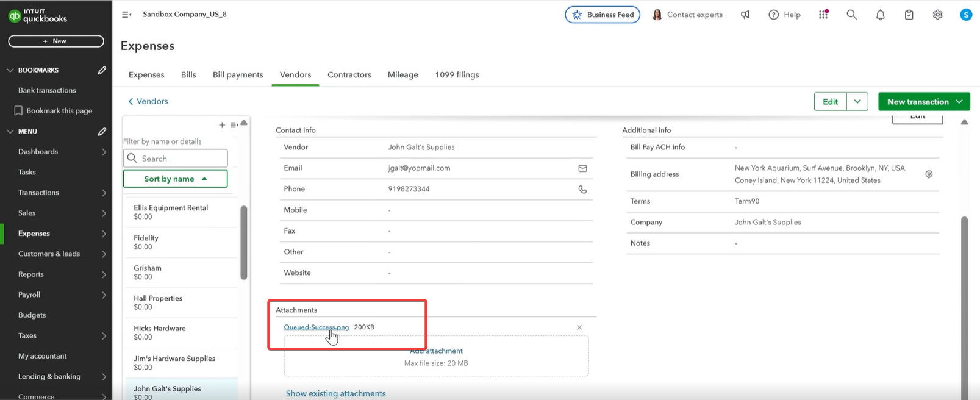This screenshot has height=400, width=980.
Task: Open the megaphone announcements icon
Action: (745, 15)
